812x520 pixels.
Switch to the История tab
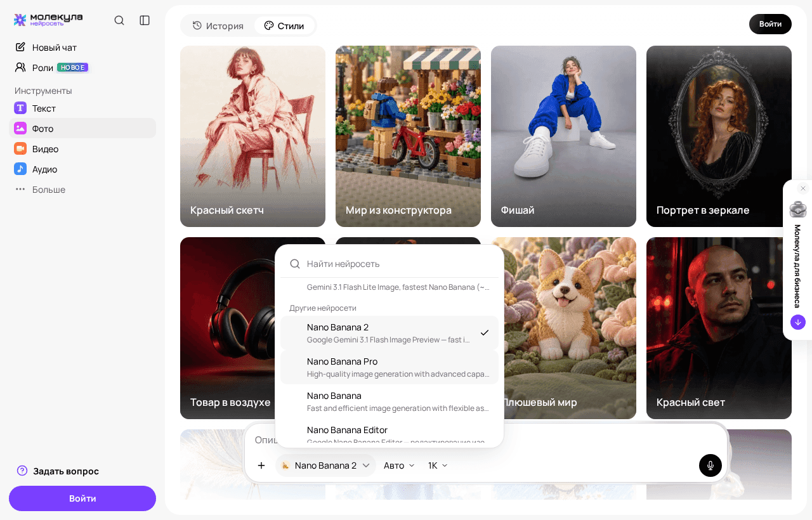click(x=218, y=25)
